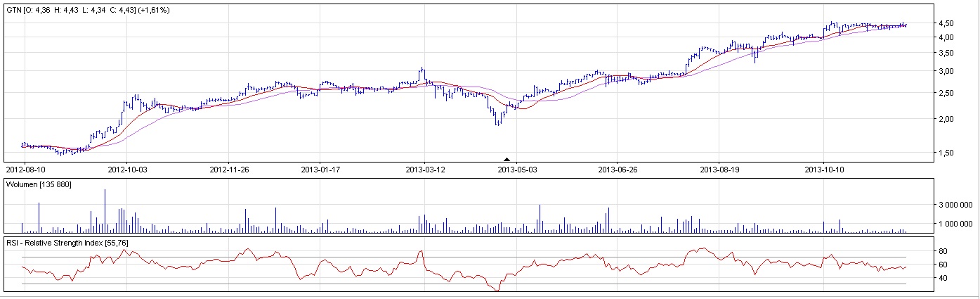This screenshot has width=980, height=299.
Task: Click the date label 2013-05-03
Action: (516, 170)
